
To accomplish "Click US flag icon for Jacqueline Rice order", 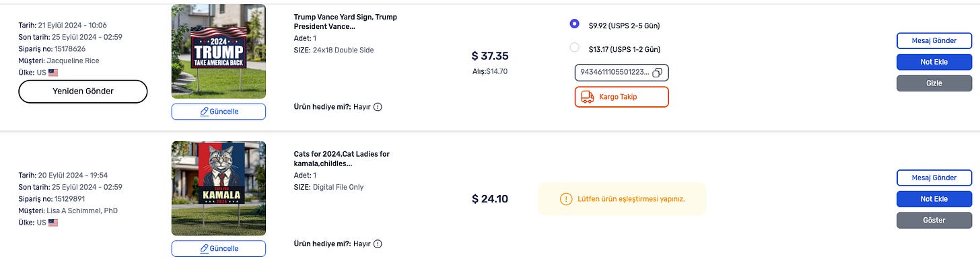I will 53,73.
